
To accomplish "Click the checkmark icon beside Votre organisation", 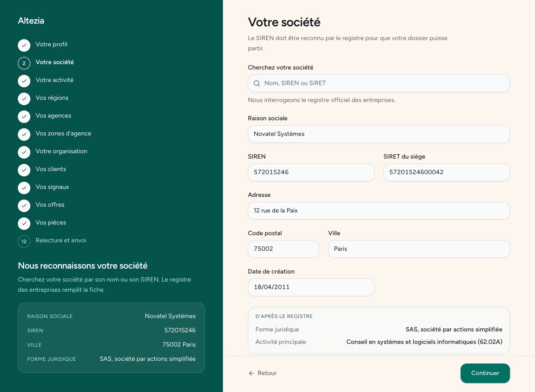I will coord(24,152).
